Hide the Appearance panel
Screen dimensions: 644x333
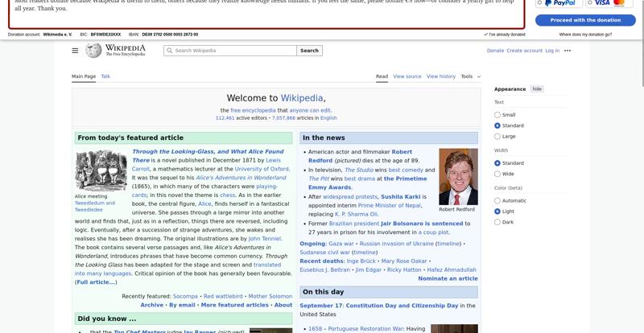click(x=537, y=88)
